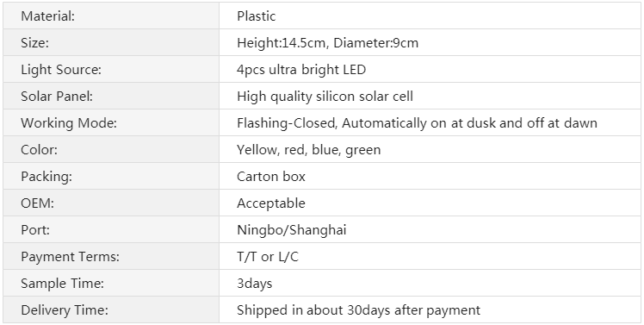Screen dimensions: 644x325
Task: Select the Plastic value cell
Action: [430, 16]
